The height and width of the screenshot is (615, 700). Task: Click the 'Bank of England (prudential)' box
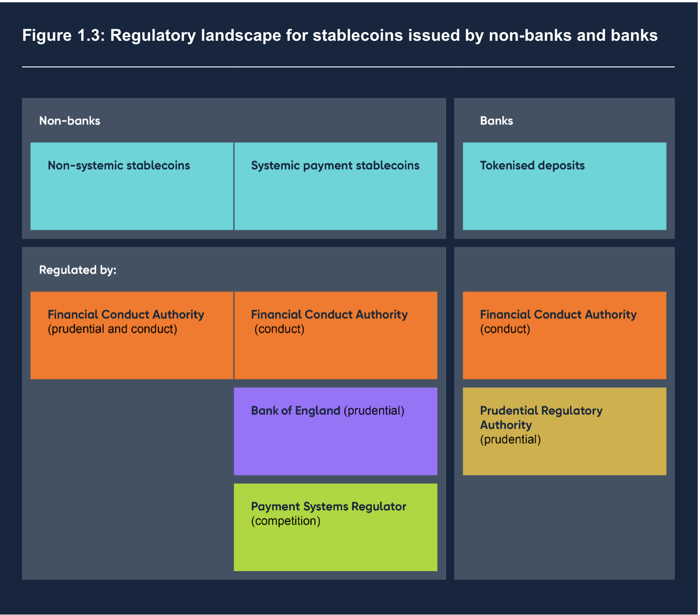click(x=336, y=431)
